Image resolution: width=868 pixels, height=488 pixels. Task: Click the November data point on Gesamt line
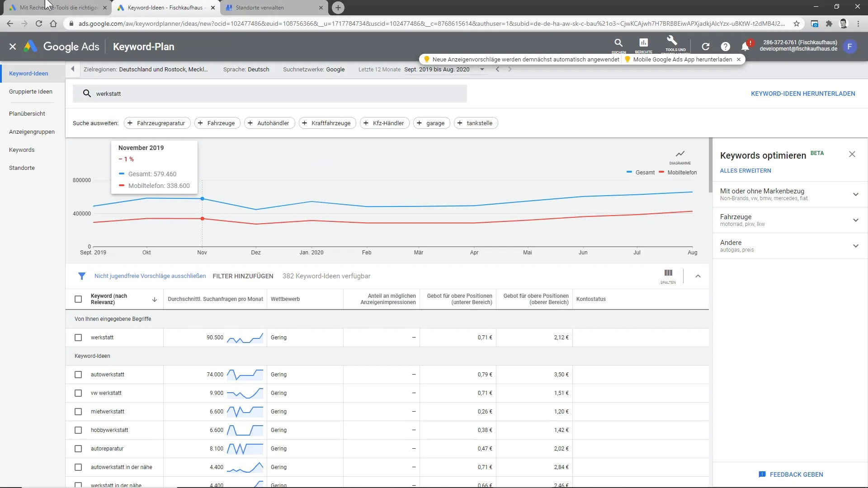coord(202,199)
